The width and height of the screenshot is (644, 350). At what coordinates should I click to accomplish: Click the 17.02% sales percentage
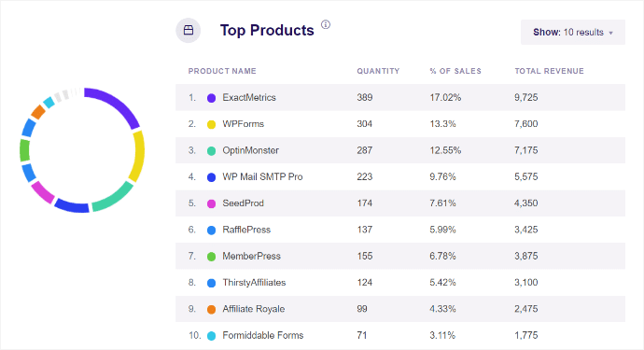445,98
